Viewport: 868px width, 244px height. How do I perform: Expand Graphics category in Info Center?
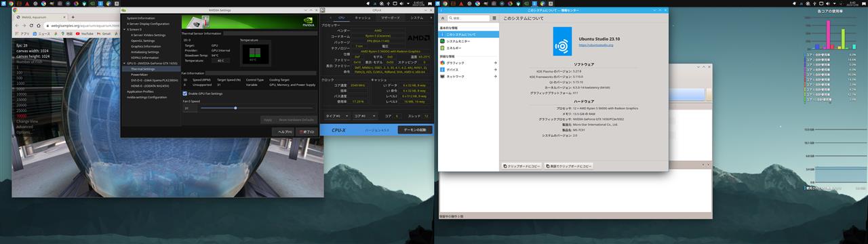tap(469, 62)
